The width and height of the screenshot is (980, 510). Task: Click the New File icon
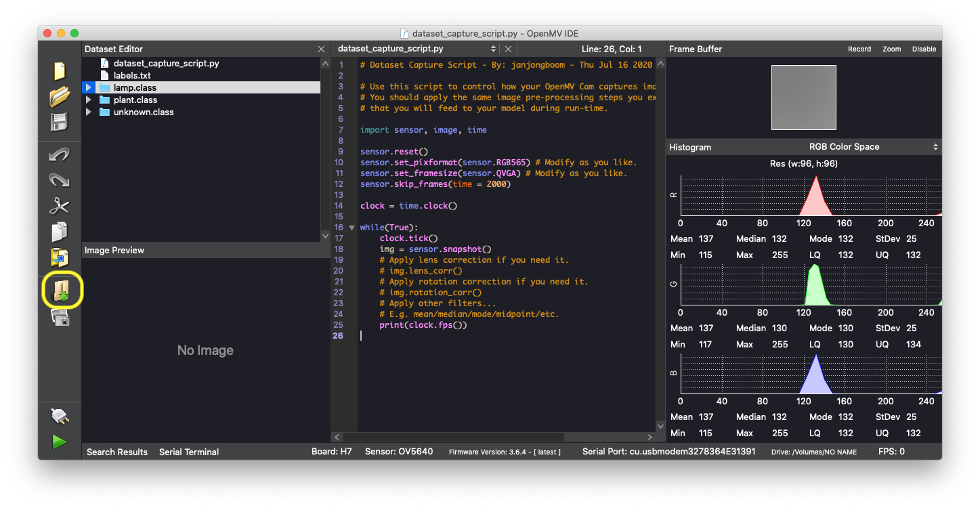coord(60,70)
